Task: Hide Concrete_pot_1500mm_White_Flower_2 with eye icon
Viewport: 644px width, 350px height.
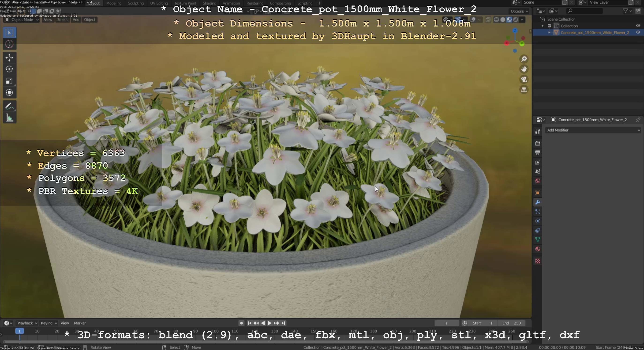Action: [x=638, y=32]
